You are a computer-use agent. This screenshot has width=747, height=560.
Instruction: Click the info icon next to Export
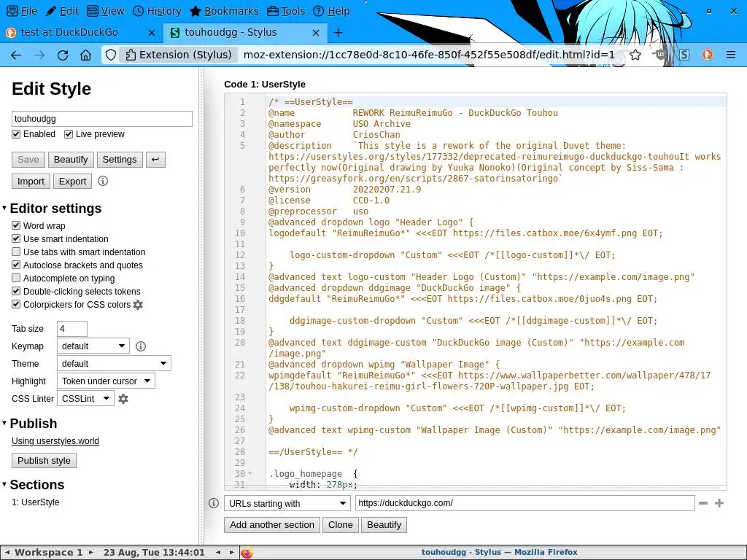[x=103, y=181]
